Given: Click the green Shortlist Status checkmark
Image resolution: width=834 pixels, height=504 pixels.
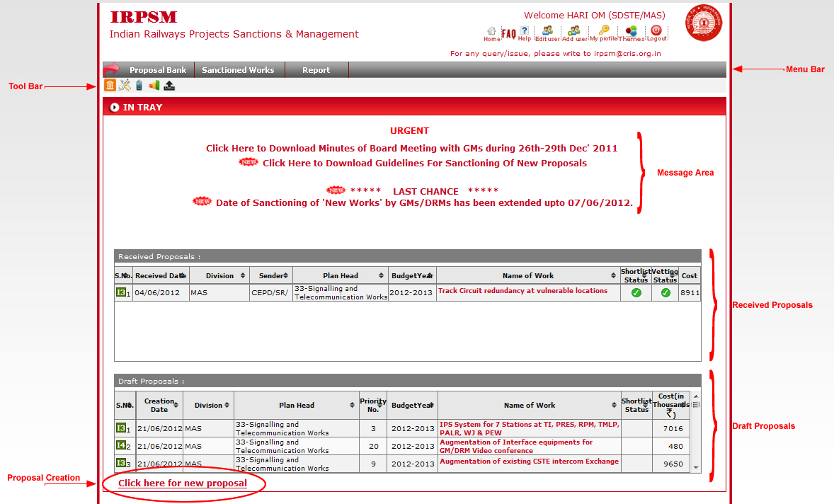Looking at the screenshot, I should [636, 292].
